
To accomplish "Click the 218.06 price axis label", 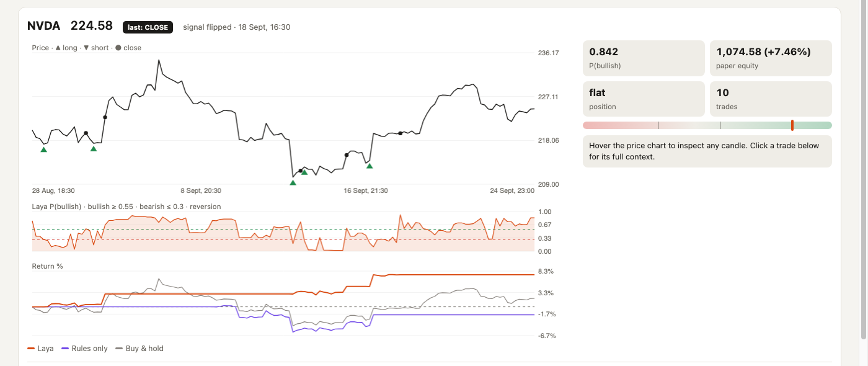I will click(548, 140).
